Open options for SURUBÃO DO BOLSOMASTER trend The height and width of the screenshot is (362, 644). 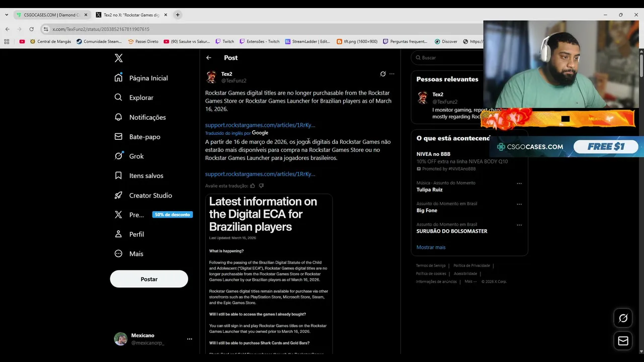pyautogui.click(x=519, y=225)
